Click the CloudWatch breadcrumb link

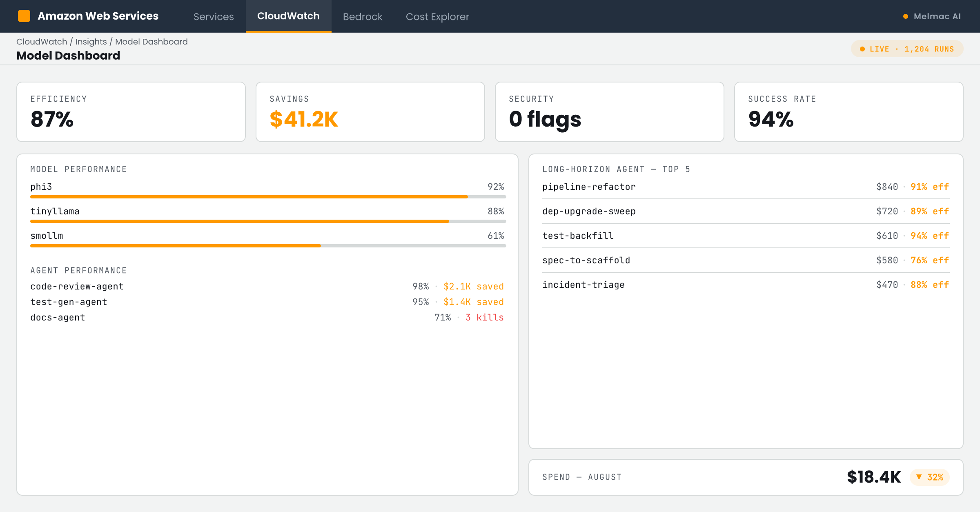[x=42, y=42]
